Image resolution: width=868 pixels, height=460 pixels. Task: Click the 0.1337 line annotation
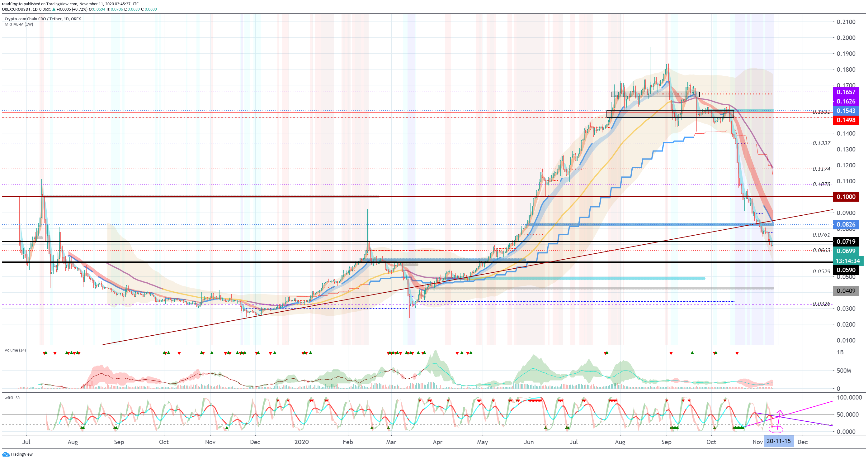tap(821, 143)
